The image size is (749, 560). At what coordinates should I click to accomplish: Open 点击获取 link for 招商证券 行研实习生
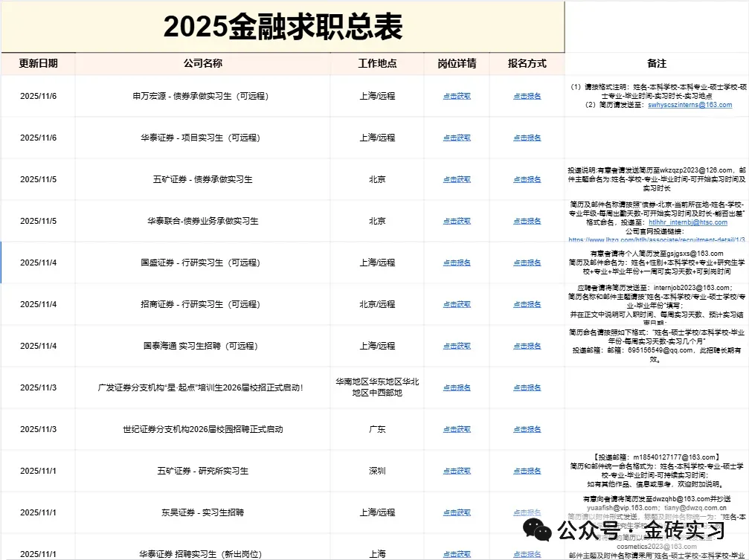[x=457, y=304]
